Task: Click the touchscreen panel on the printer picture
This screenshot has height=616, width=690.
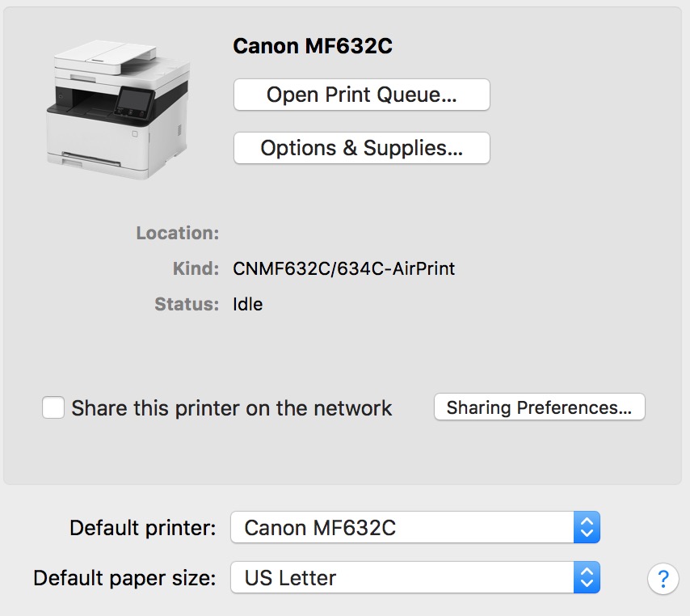Action: [x=134, y=103]
